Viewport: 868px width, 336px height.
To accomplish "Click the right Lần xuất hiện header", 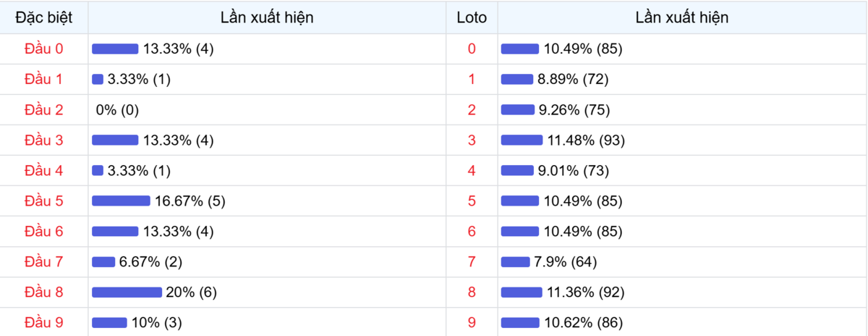I will click(682, 17).
